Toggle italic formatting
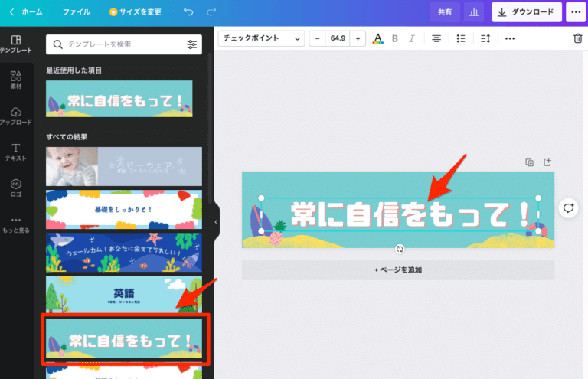 [x=412, y=38]
